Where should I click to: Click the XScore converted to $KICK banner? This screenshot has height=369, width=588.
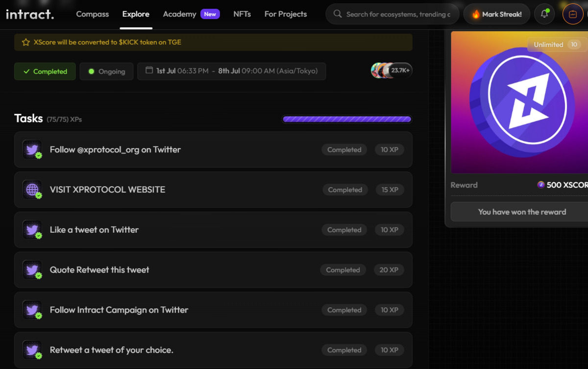(x=213, y=42)
